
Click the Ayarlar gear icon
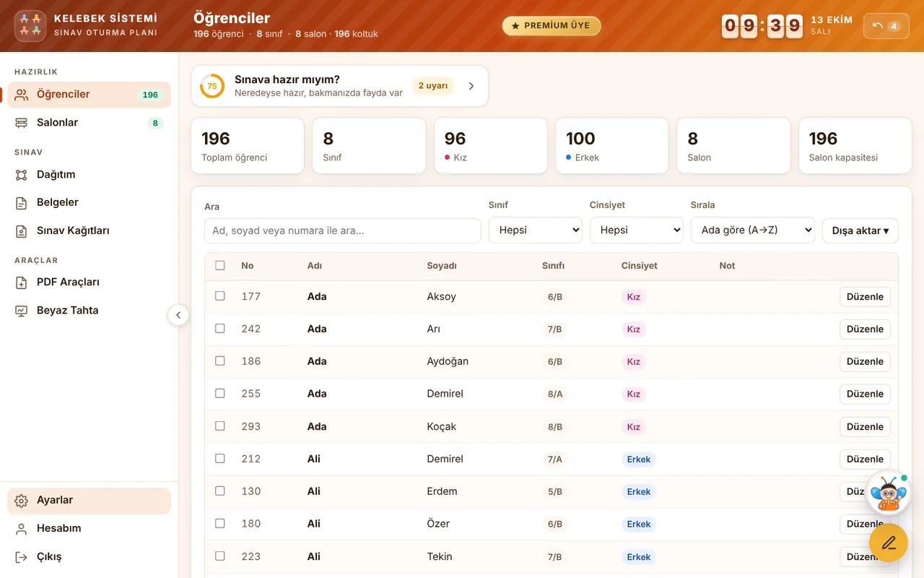point(22,501)
